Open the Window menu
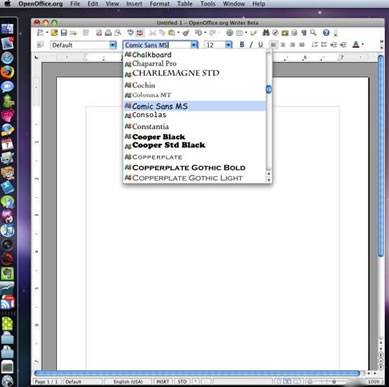The image size is (389, 387). (x=234, y=4)
